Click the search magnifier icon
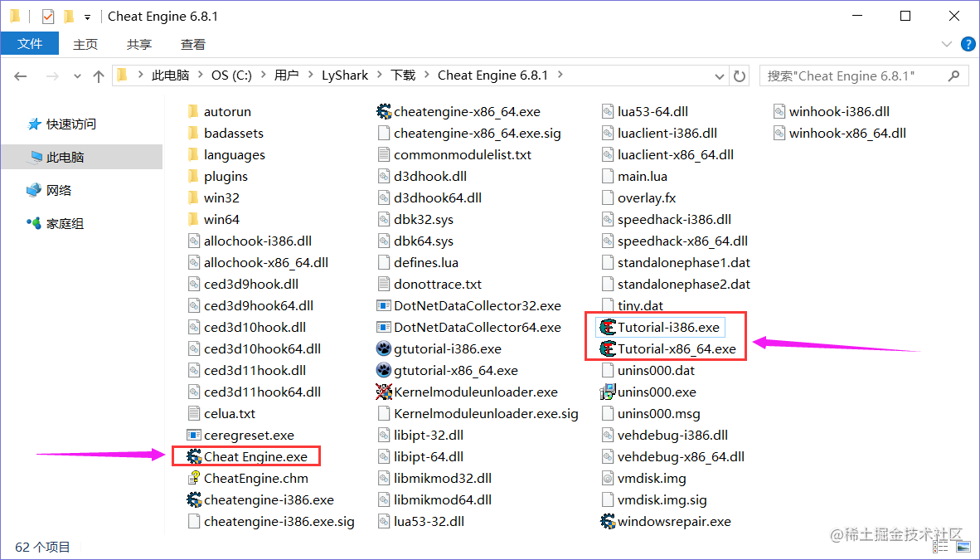Image resolution: width=980 pixels, height=560 pixels. tap(953, 75)
